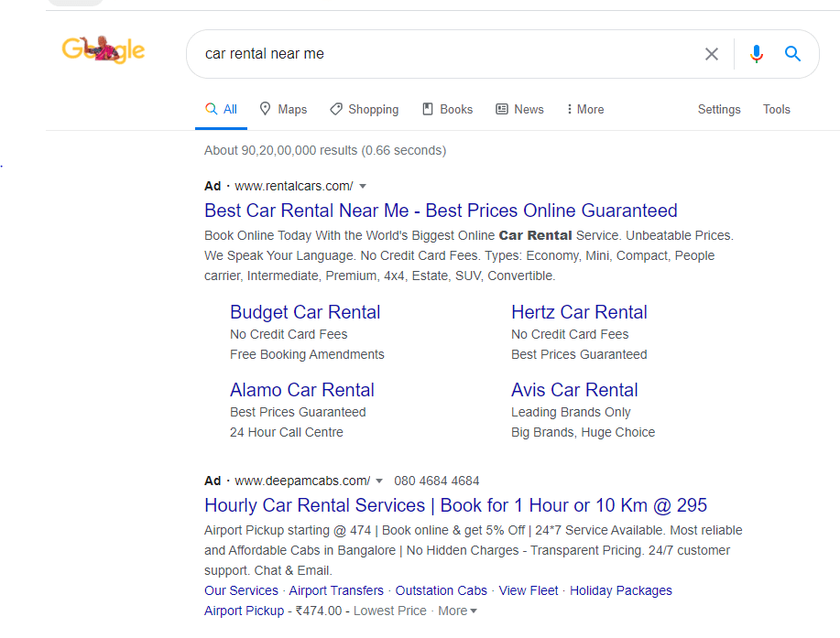The height and width of the screenshot is (638, 840).
Task: Open the rentalcars.com ad options arrow
Action: coord(363,186)
